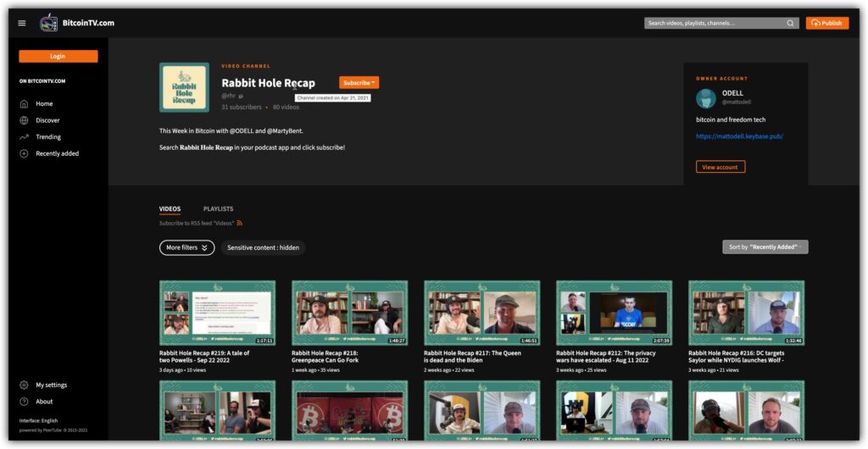868x449 pixels.
Task: Click the Discover globe icon
Action: [x=24, y=120]
